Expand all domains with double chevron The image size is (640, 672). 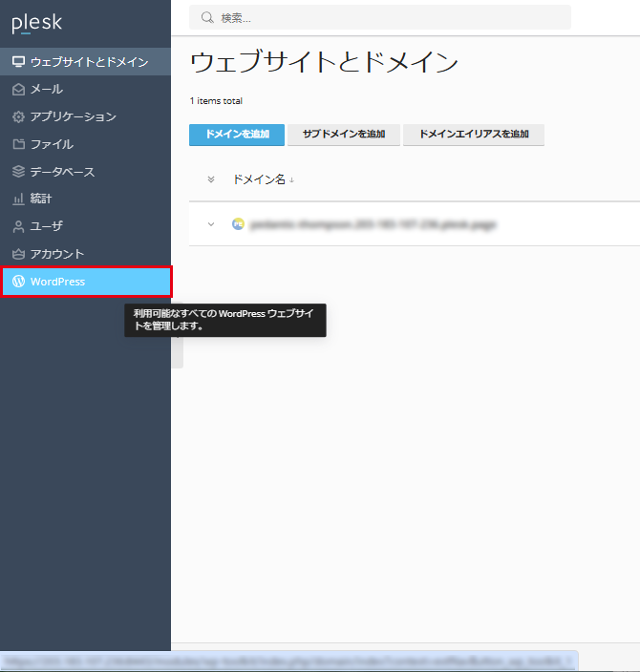point(210,179)
